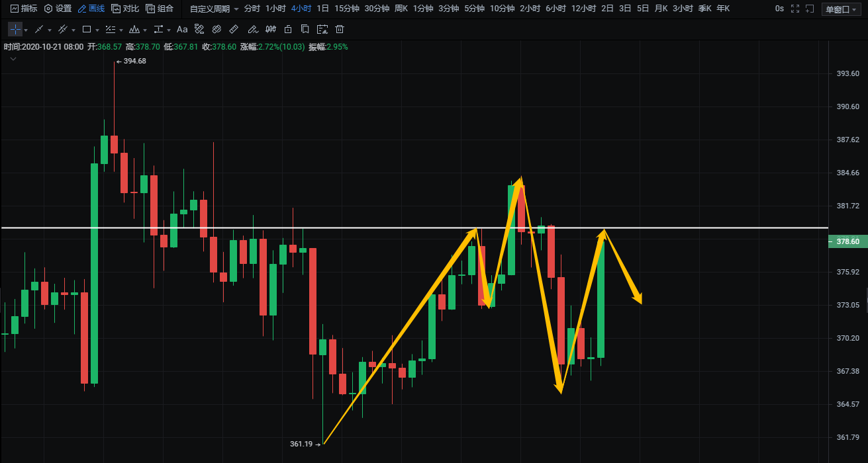This screenshot has width=868, height=463.
Task: Click the trash icon to delete drawings
Action: pos(340,30)
